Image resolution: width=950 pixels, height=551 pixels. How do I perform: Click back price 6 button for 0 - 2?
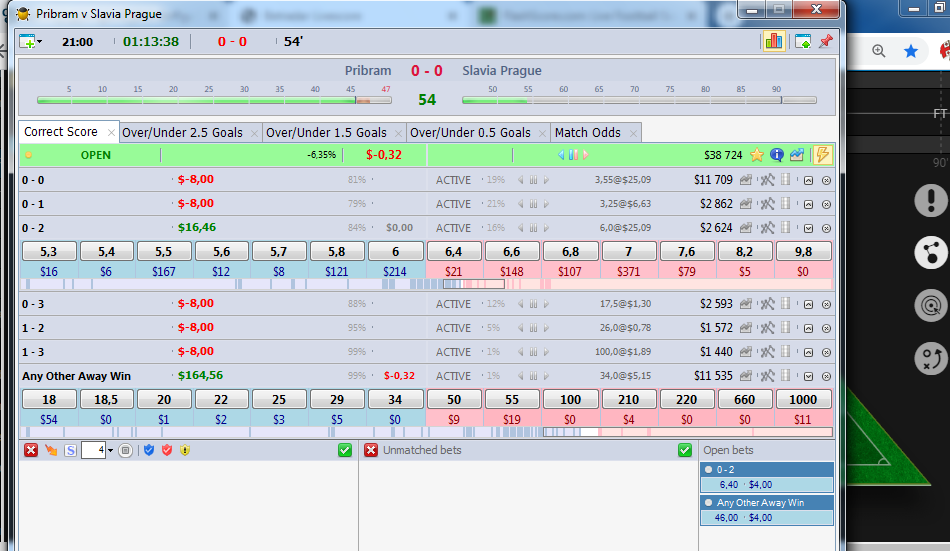click(396, 252)
